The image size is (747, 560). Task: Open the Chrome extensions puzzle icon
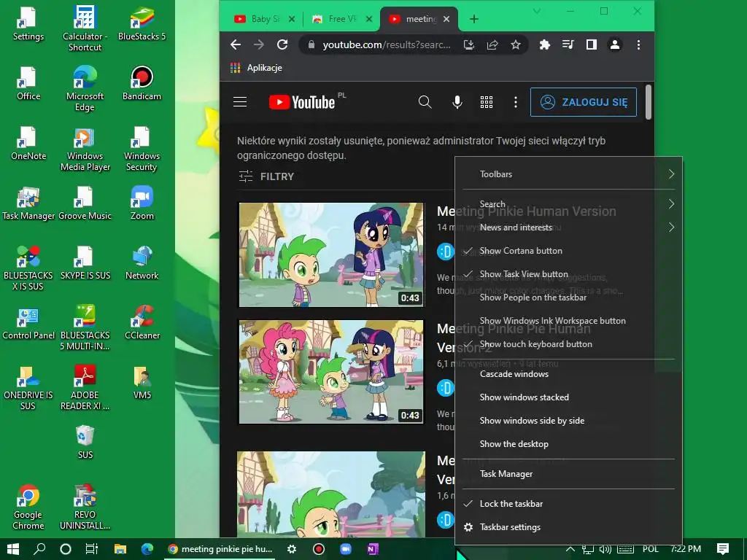(x=544, y=44)
